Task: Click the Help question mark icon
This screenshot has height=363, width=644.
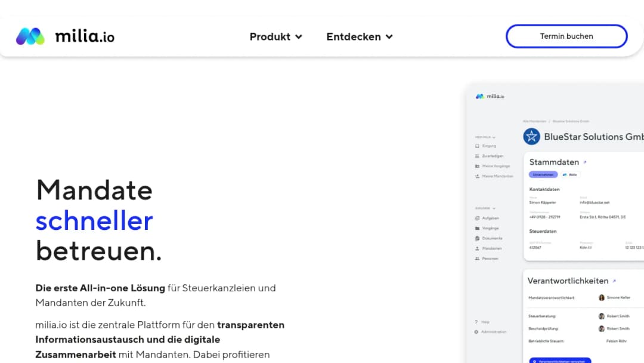Action: click(x=476, y=322)
